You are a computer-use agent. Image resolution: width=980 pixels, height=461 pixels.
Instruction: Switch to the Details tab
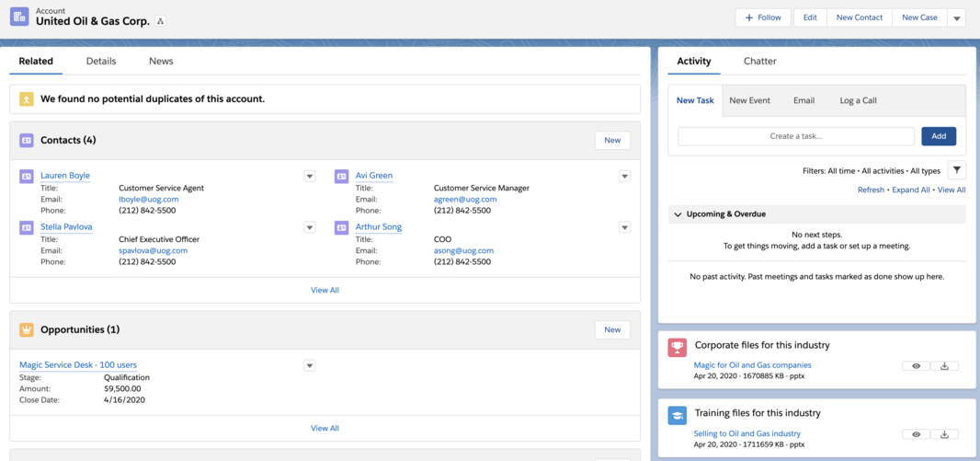pos(101,61)
